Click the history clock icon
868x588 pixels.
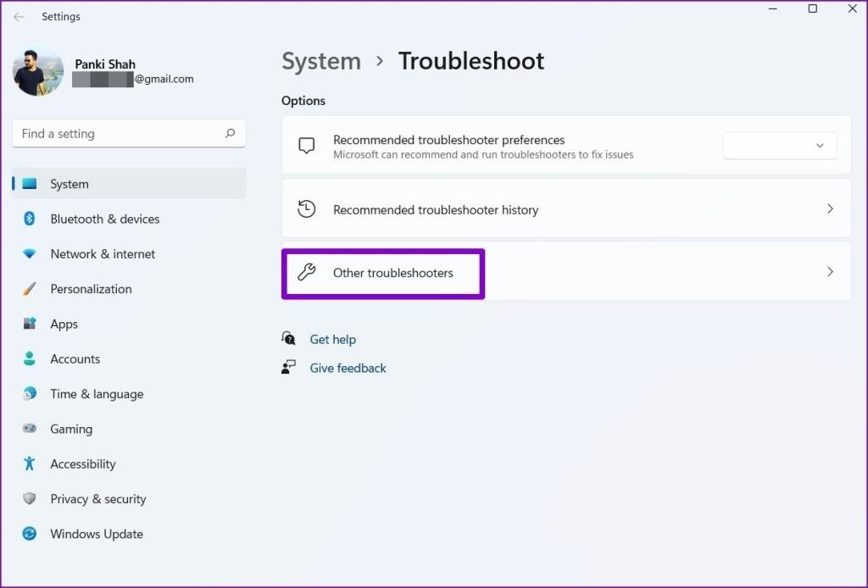pyautogui.click(x=306, y=209)
